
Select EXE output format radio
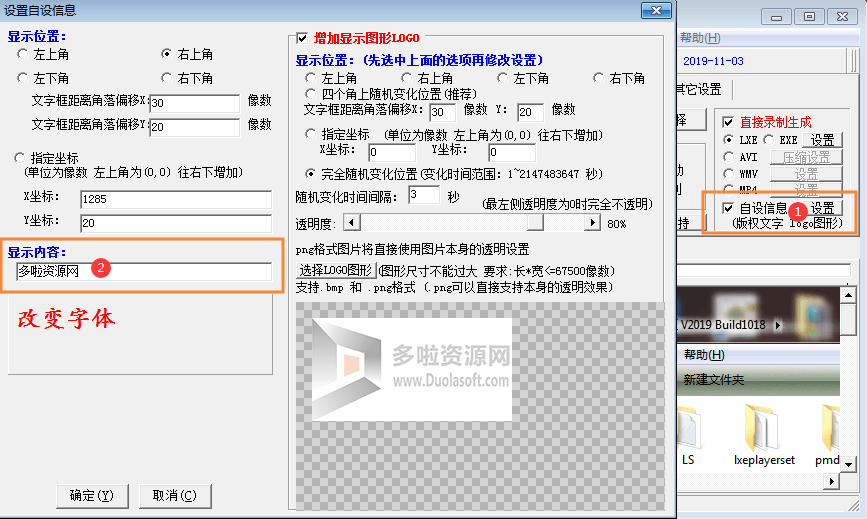pyautogui.click(x=769, y=140)
